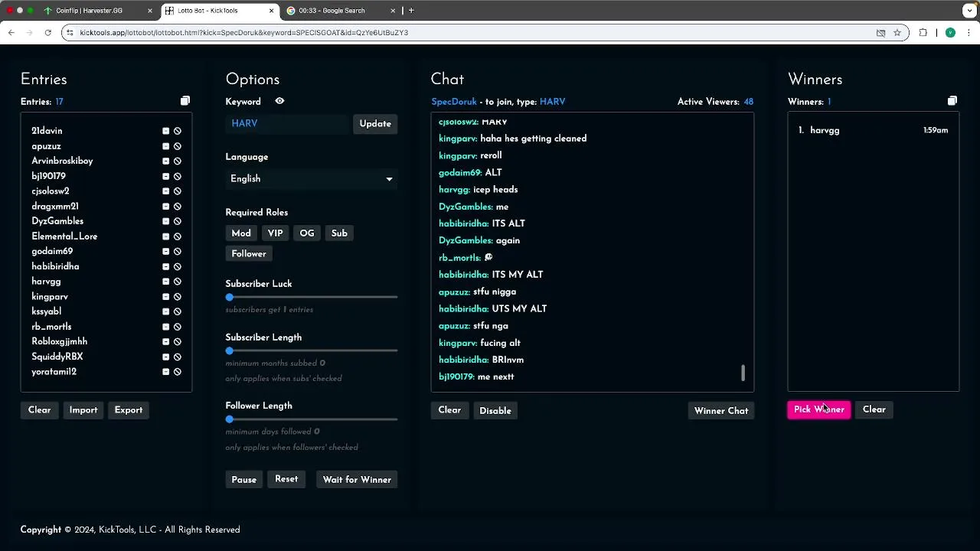This screenshot has width=980, height=551.
Task: Remove entry godaim69 with minus icon
Action: 165,252
